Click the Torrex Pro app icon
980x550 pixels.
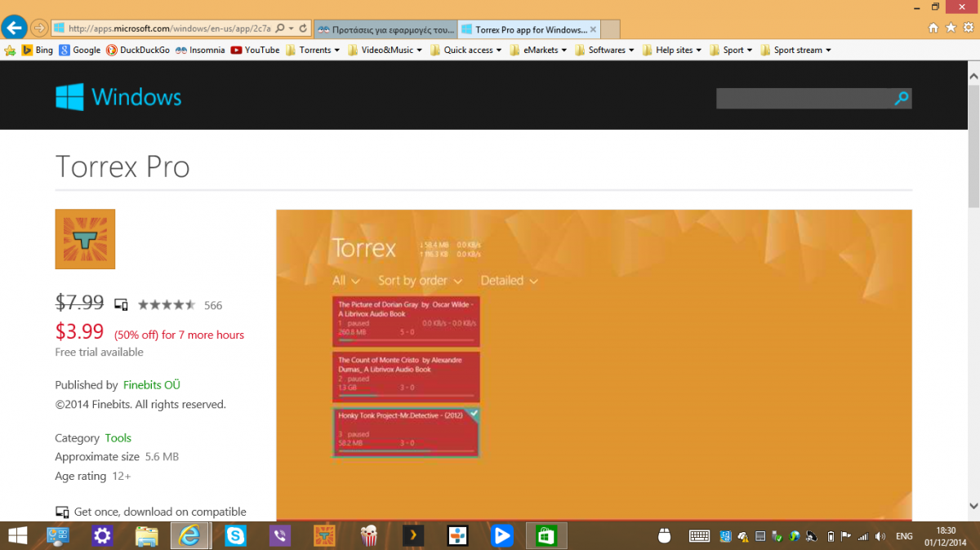tap(85, 239)
